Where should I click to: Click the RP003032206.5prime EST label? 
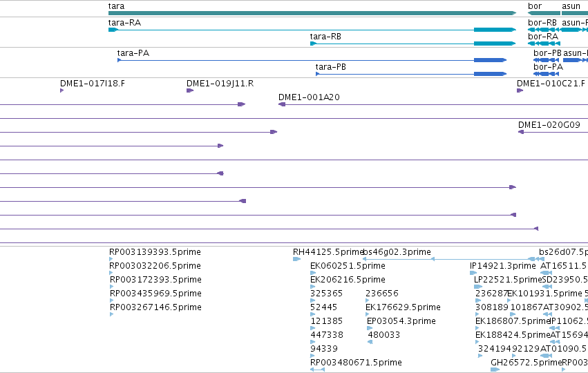[x=155, y=266]
